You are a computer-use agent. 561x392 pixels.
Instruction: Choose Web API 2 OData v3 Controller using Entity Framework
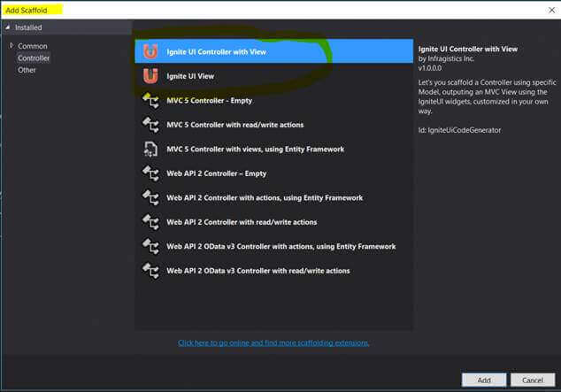274,246
